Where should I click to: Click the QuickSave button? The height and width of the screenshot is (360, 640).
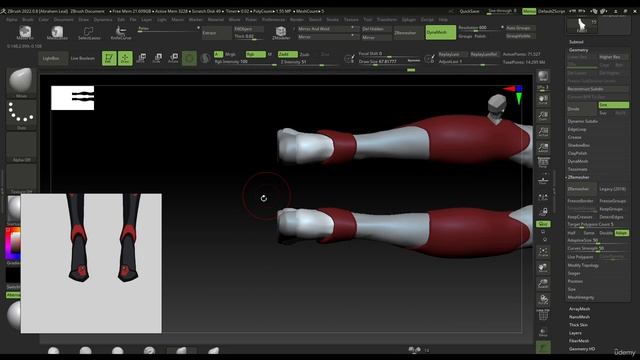(x=469, y=11)
